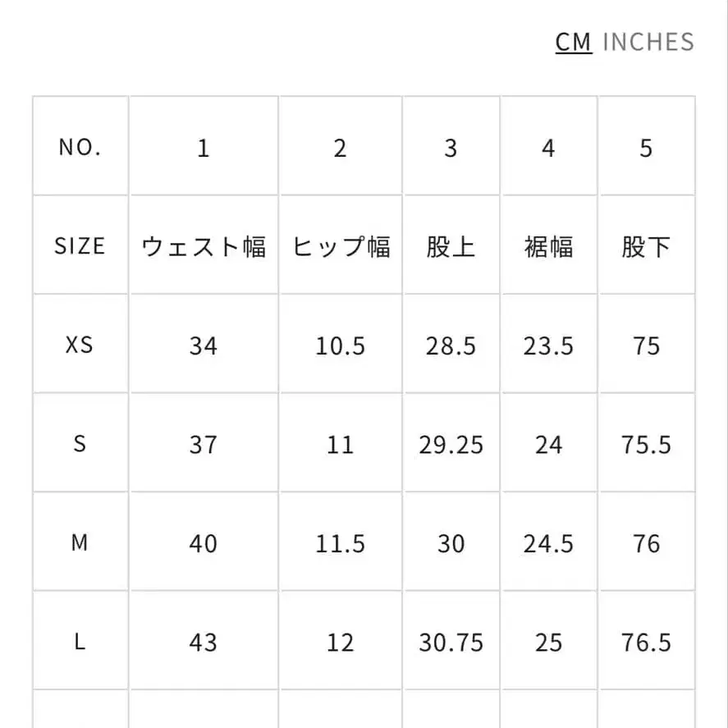Select the XS size row label

80,346
